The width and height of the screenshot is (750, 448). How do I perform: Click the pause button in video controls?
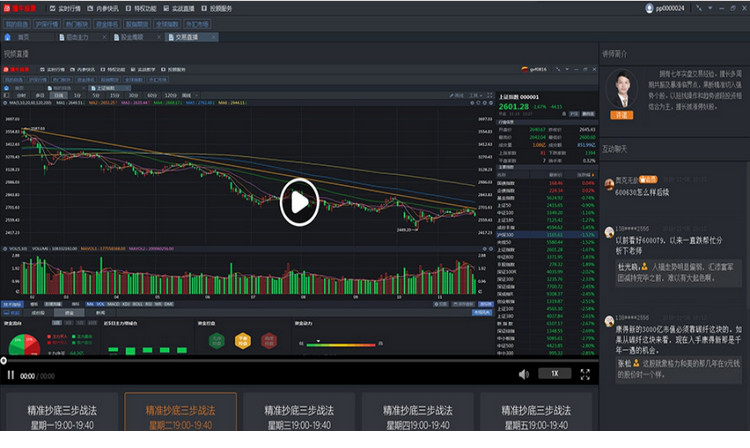click(x=11, y=375)
